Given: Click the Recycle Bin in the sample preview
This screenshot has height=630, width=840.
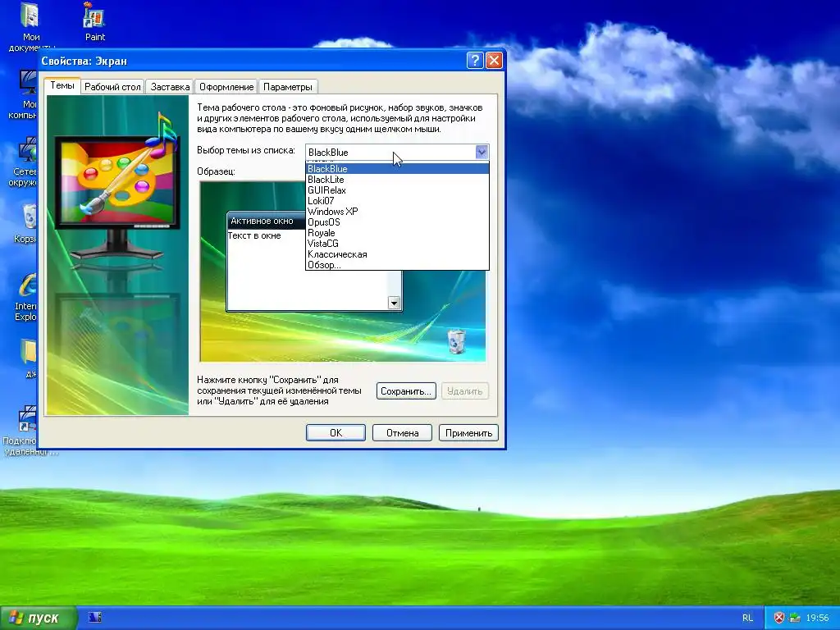Looking at the screenshot, I should pyautogui.click(x=456, y=342).
